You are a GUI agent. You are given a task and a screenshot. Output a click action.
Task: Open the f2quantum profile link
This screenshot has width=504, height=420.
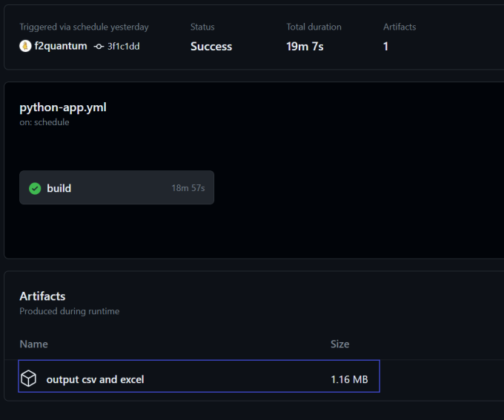tap(60, 46)
